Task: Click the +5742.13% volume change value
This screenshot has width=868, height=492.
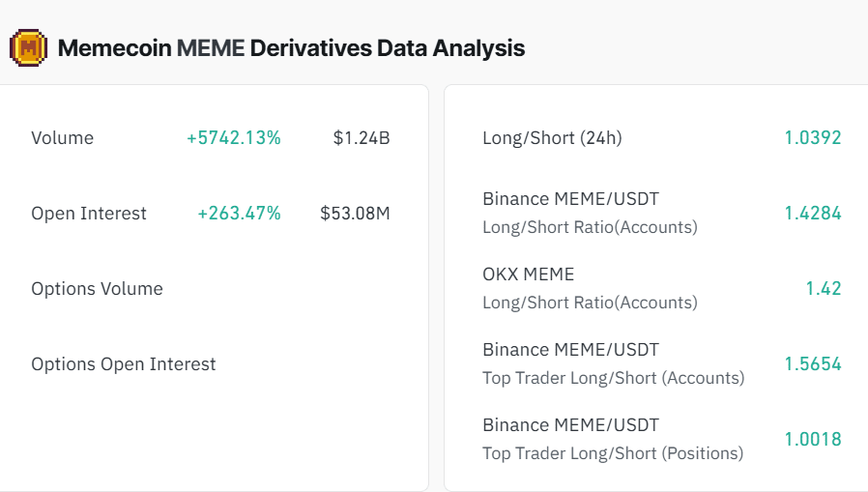Action: coord(234,138)
